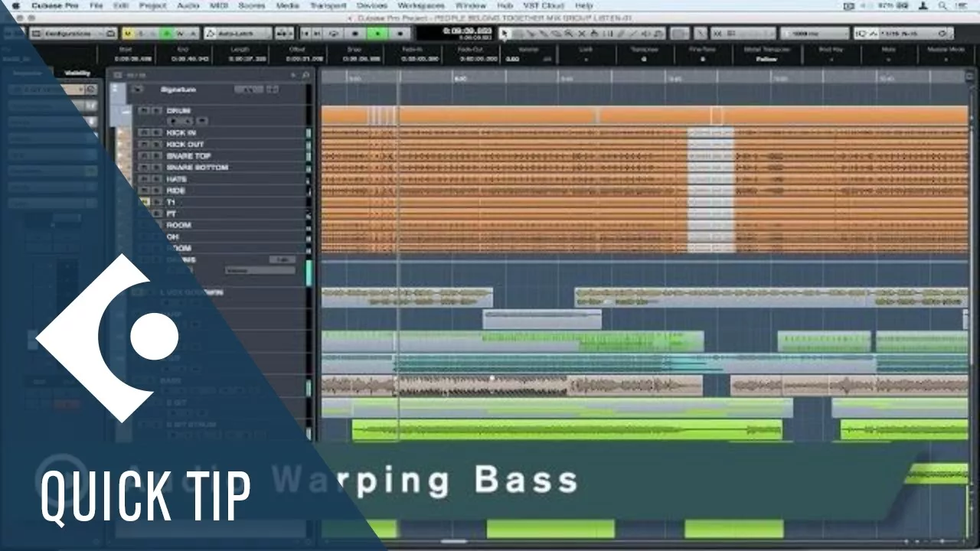
Task: Click the transport Stop button
Action: pyautogui.click(x=354, y=34)
